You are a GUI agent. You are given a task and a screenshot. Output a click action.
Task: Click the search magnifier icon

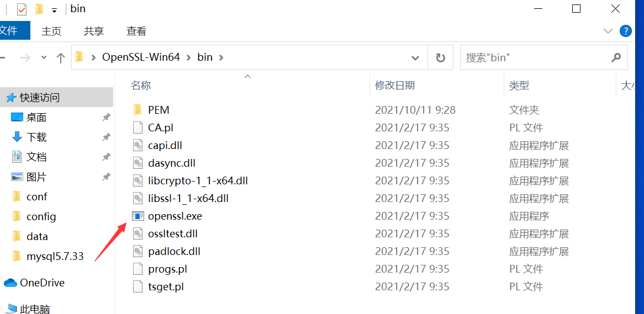tap(616, 57)
